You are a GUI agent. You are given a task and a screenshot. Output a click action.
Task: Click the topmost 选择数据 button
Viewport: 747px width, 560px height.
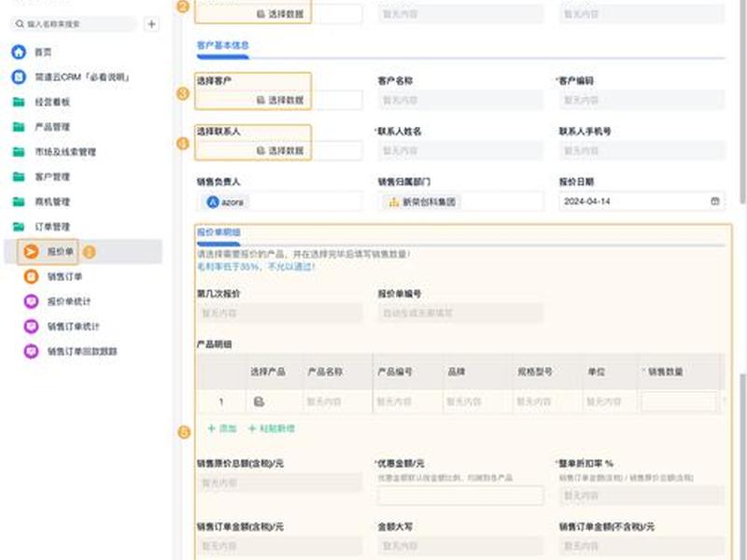coord(280,14)
